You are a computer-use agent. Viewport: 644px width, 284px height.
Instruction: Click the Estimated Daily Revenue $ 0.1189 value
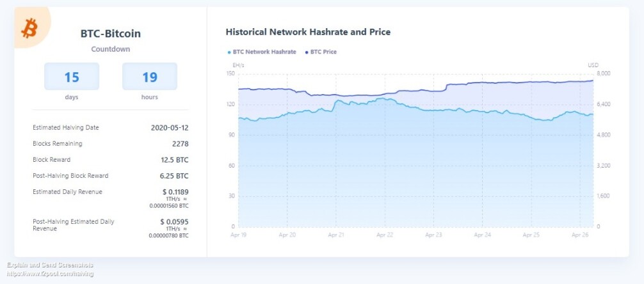pyautogui.click(x=175, y=192)
